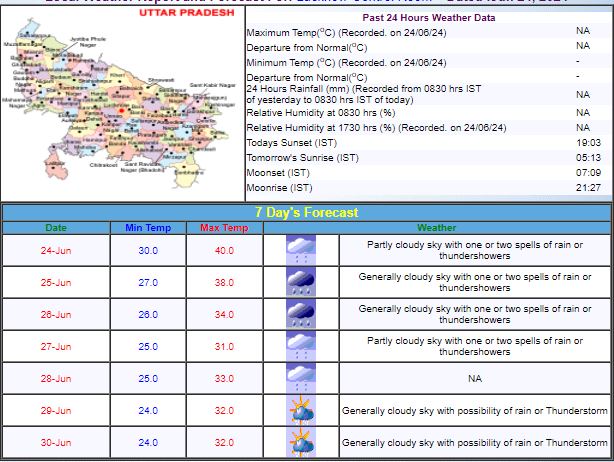Click the thunderstorm icon for 25-Jun
The height and width of the screenshot is (462, 614).
pyautogui.click(x=301, y=282)
